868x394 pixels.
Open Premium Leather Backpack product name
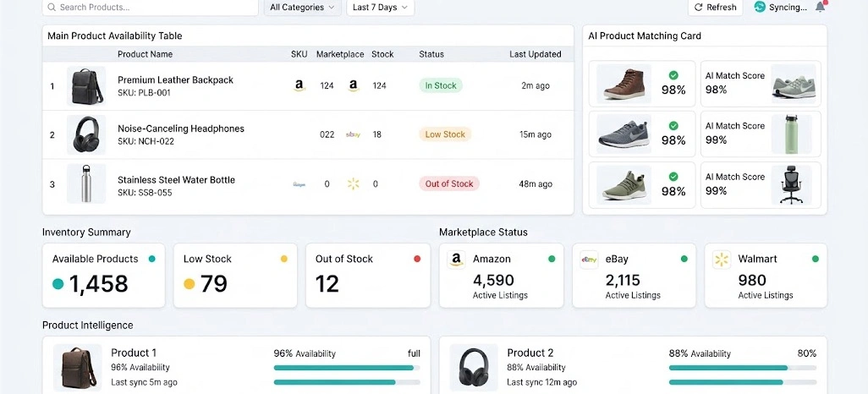pyautogui.click(x=175, y=79)
